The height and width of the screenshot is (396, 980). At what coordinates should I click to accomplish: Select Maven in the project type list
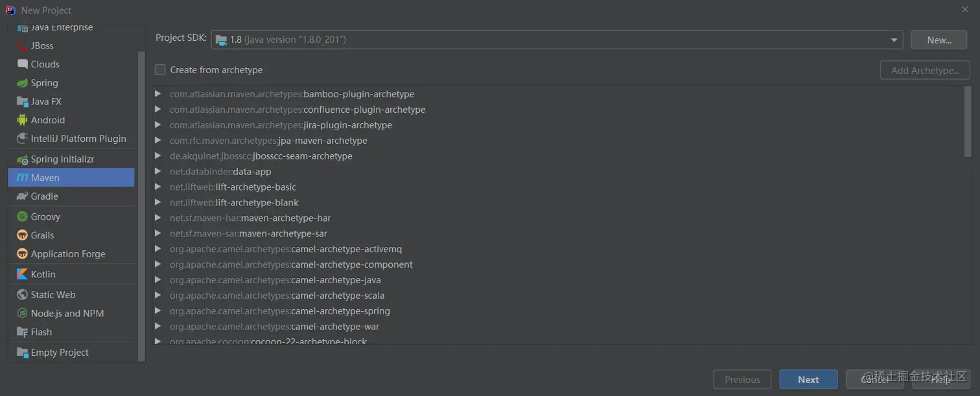[x=71, y=178]
